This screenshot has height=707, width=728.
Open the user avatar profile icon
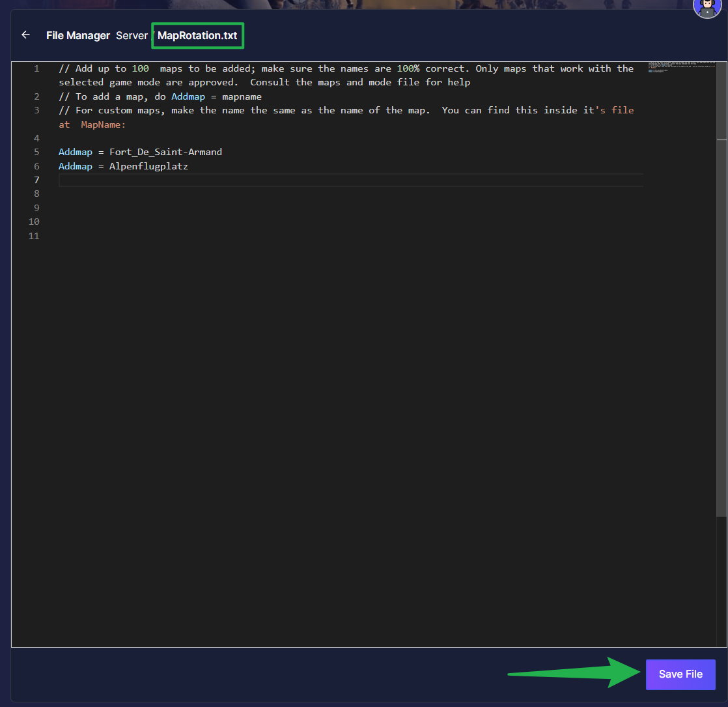(x=707, y=8)
